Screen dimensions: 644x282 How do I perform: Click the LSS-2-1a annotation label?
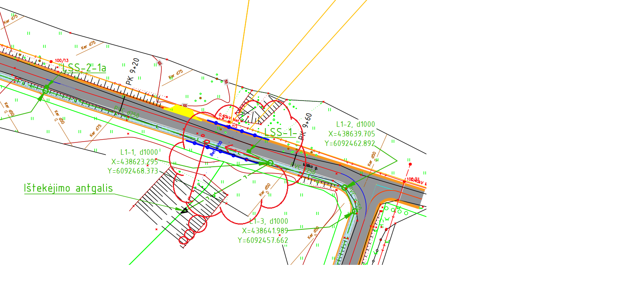point(84,68)
